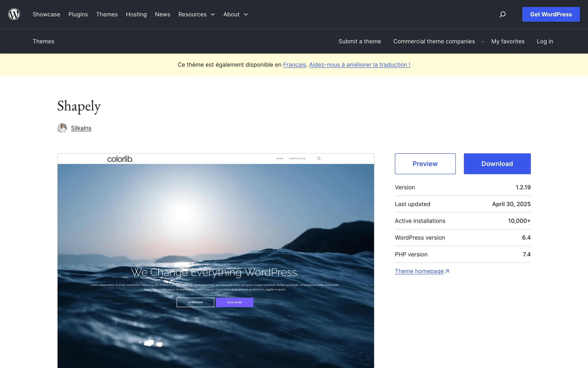Open Commercial theme companies link
The height and width of the screenshot is (368, 588).
434,41
